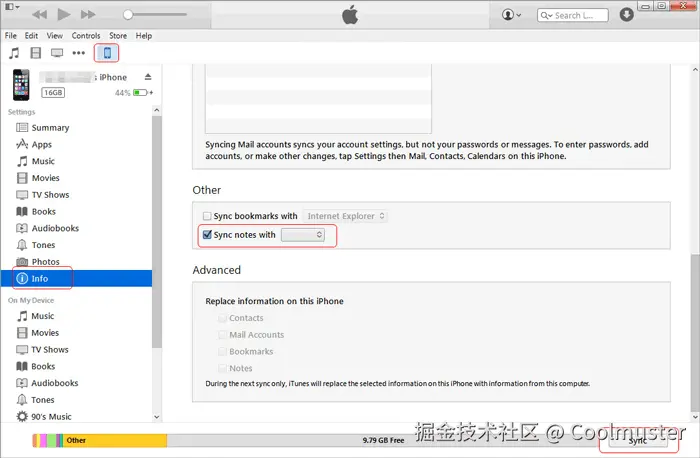Eject the iPhone

point(148,77)
